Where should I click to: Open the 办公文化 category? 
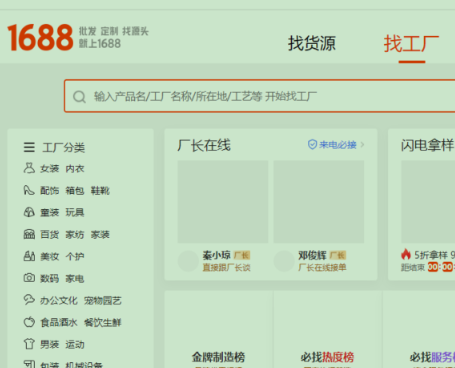tap(59, 301)
